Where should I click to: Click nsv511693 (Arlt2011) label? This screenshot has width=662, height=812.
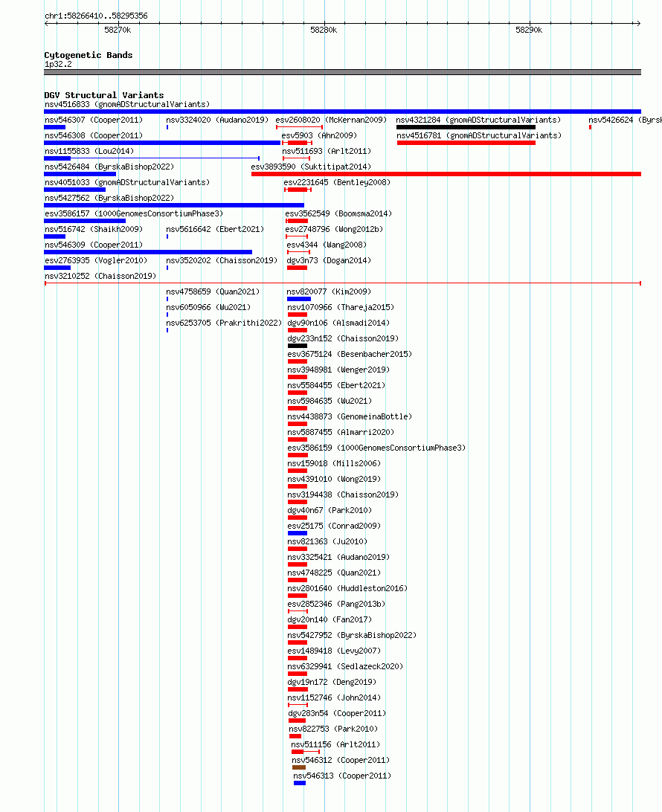coord(327,151)
